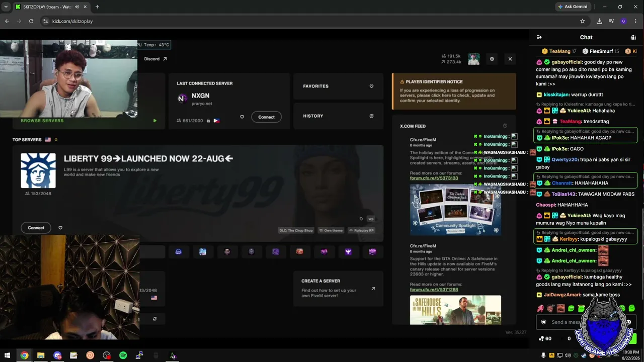
Task: Select the third server icon in the carousel
Action: click(227, 252)
